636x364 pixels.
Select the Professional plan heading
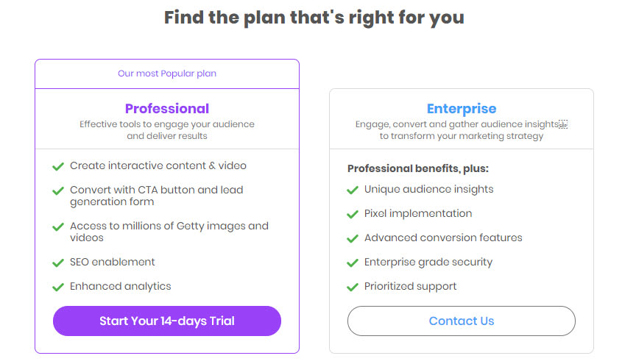tap(167, 109)
